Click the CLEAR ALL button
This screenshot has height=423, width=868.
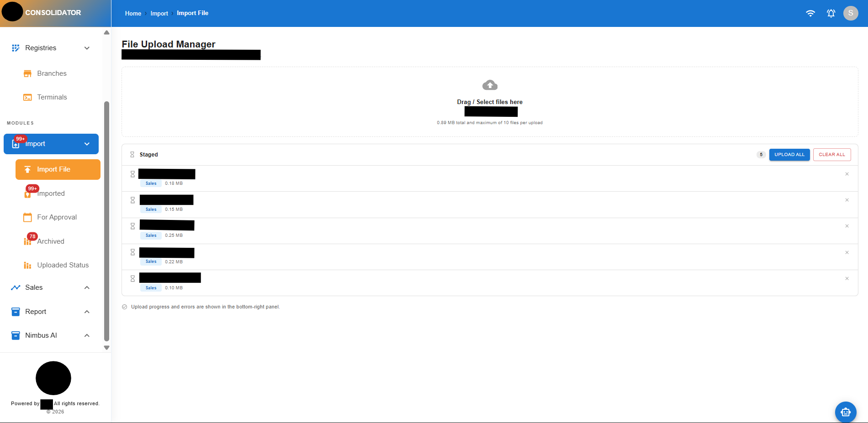(x=832, y=154)
